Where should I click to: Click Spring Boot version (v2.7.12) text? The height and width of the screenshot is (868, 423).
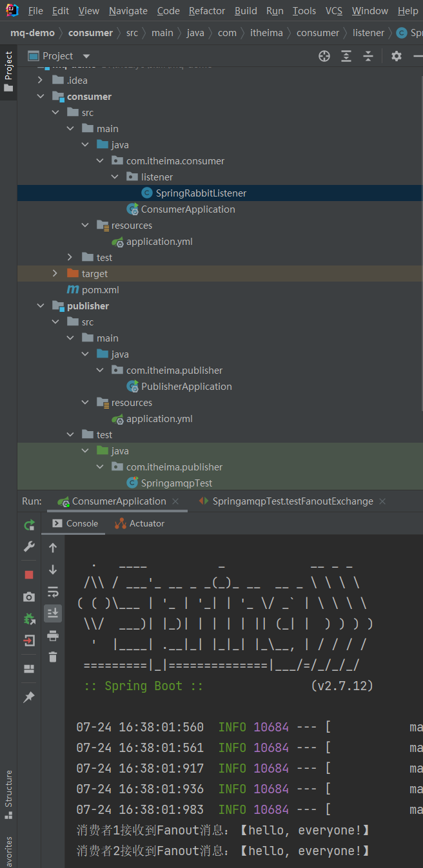coord(342,686)
